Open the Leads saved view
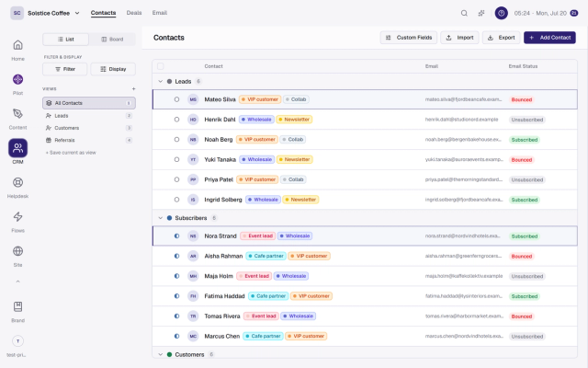Screen dimensions: 588x368 (x=89, y=116)
